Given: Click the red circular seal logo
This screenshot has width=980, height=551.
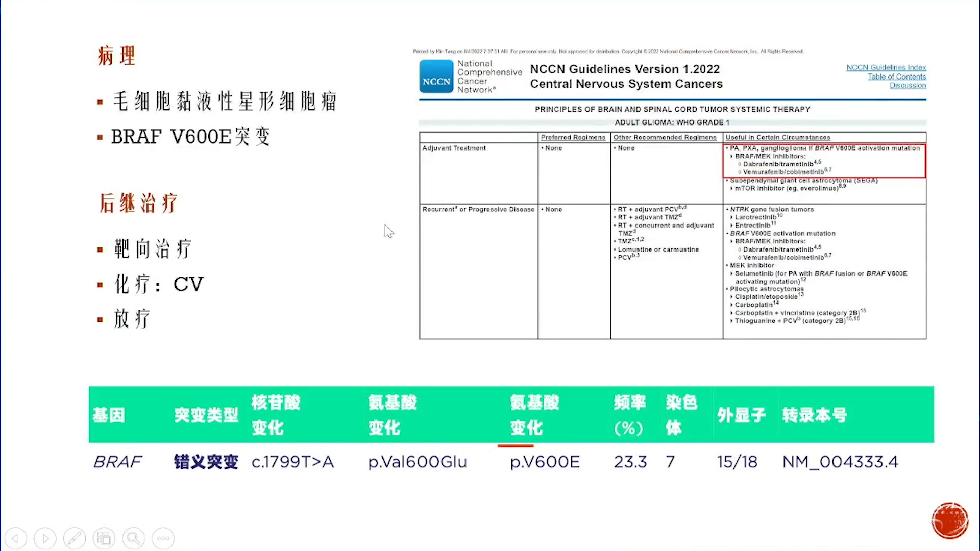Looking at the screenshot, I should [x=949, y=520].
